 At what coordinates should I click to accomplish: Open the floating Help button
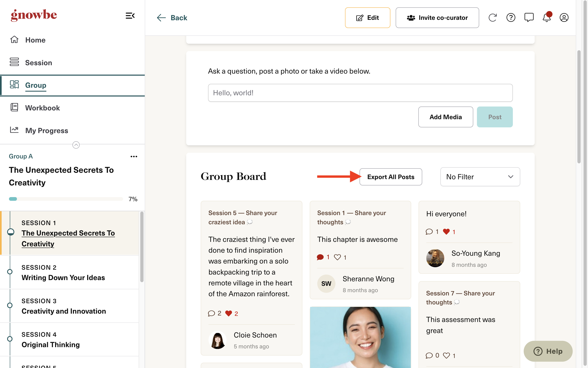[548, 351]
